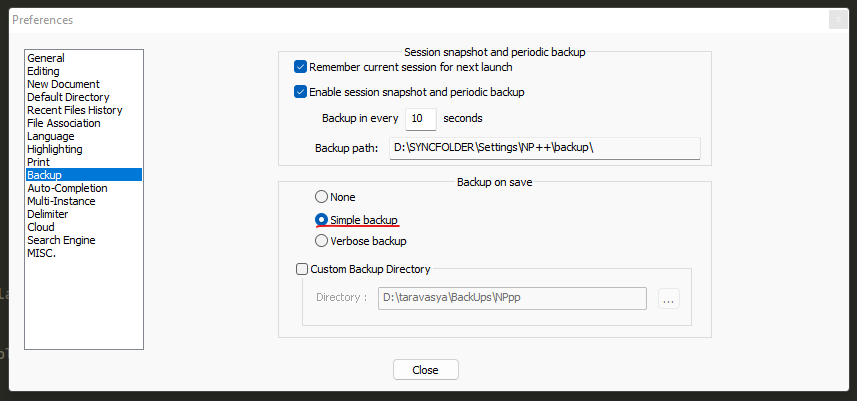Open Auto-Completion settings section
Screen dimensions: 857x401
tap(67, 188)
